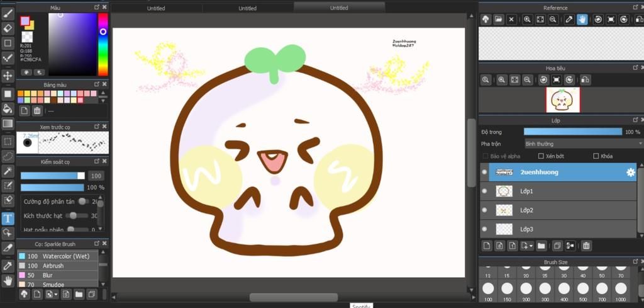Screen dimensions: 644x308
Task: Click the Độ trong opacity slider
Action: (x=573, y=132)
